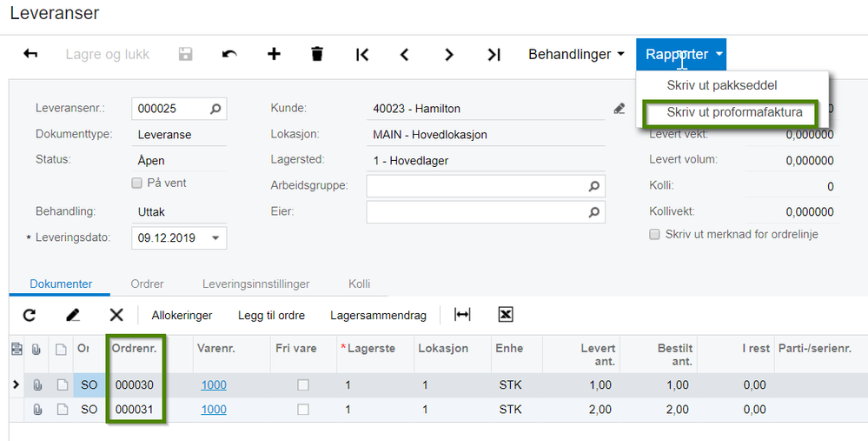868x441 pixels.
Task: Toggle Fri vare checkbox for order 000030
Action: pyautogui.click(x=303, y=384)
